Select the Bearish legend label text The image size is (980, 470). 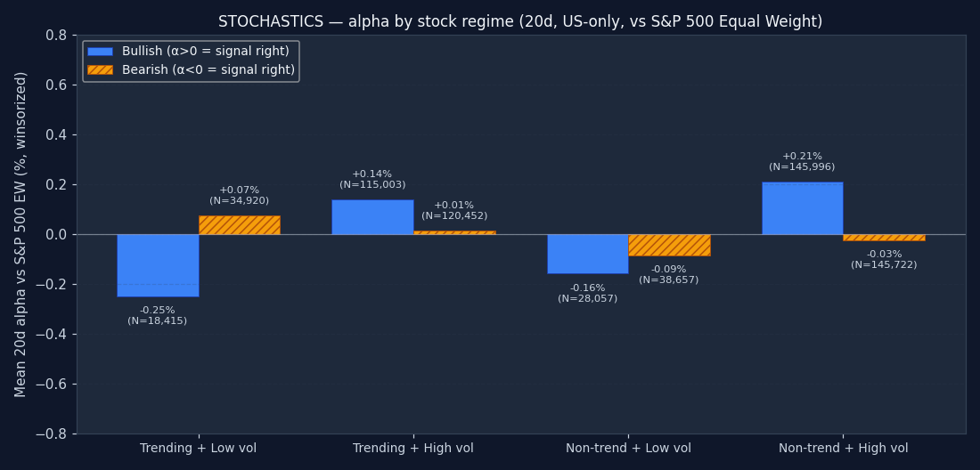pos(208,70)
